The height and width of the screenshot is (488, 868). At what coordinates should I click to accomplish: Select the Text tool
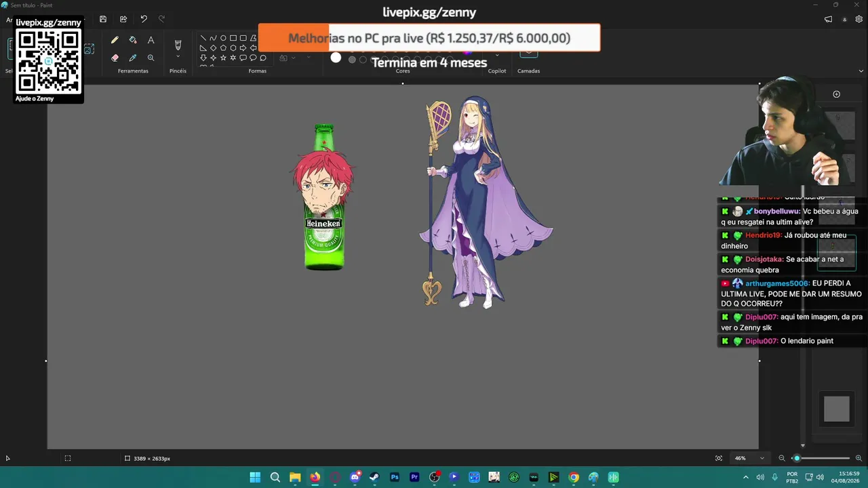tap(151, 41)
